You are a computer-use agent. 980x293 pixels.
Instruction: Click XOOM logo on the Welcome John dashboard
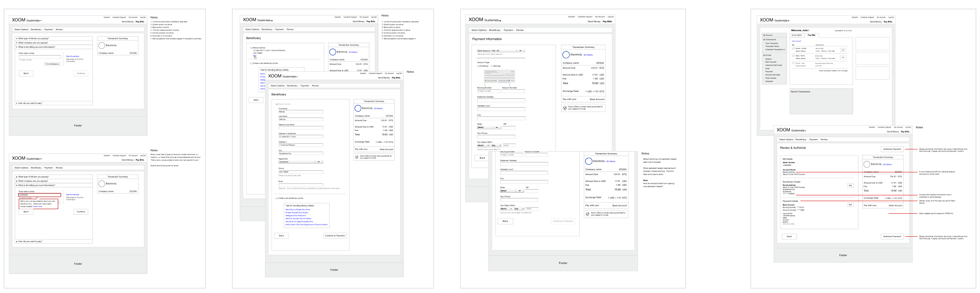(x=766, y=20)
